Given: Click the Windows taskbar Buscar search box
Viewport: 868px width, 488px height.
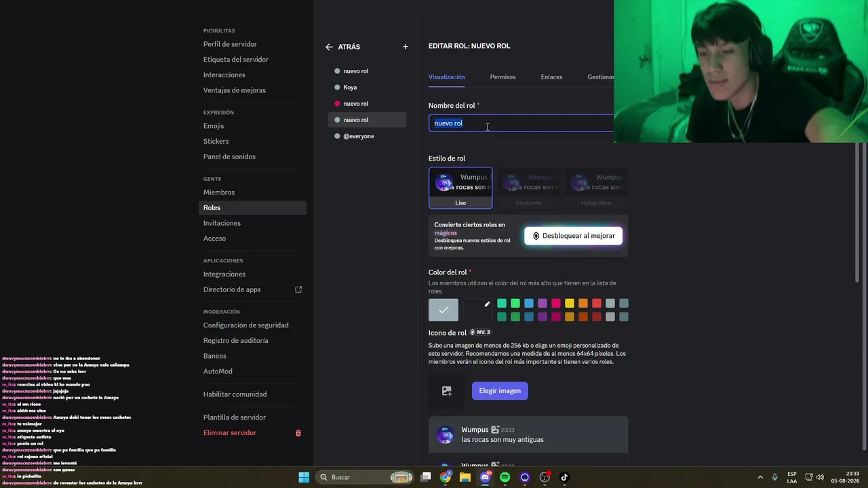Looking at the screenshot, I should pos(365,477).
